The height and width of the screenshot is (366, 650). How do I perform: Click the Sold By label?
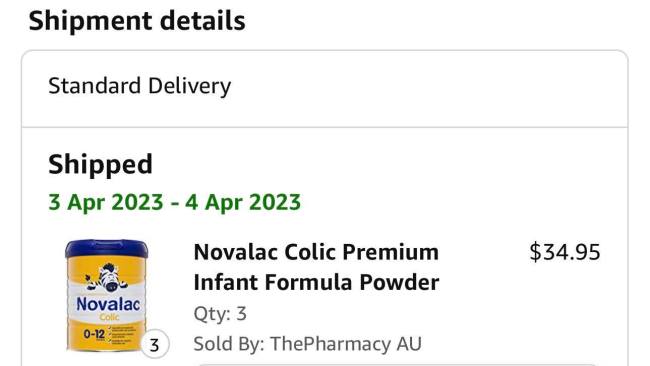pyautogui.click(x=229, y=344)
